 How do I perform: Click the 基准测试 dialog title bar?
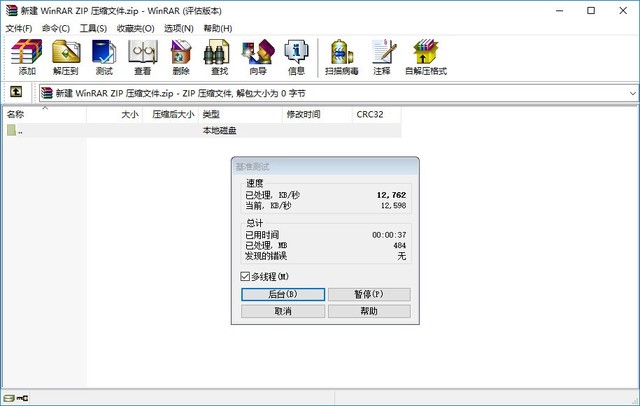click(325, 166)
